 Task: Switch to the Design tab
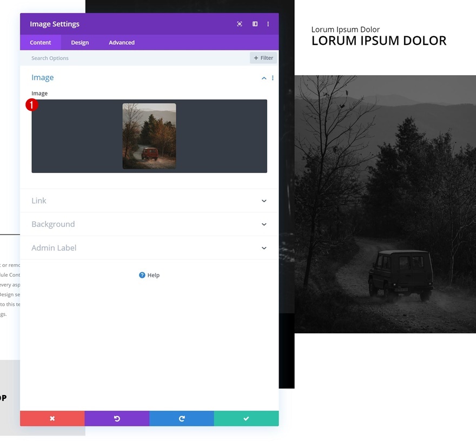tap(80, 43)
